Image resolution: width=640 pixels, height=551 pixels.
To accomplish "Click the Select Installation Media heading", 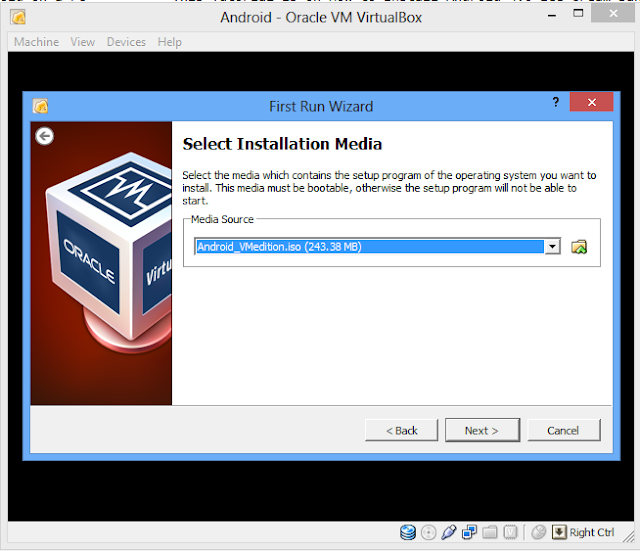I will pyautogui.click(x=282, y=144).
